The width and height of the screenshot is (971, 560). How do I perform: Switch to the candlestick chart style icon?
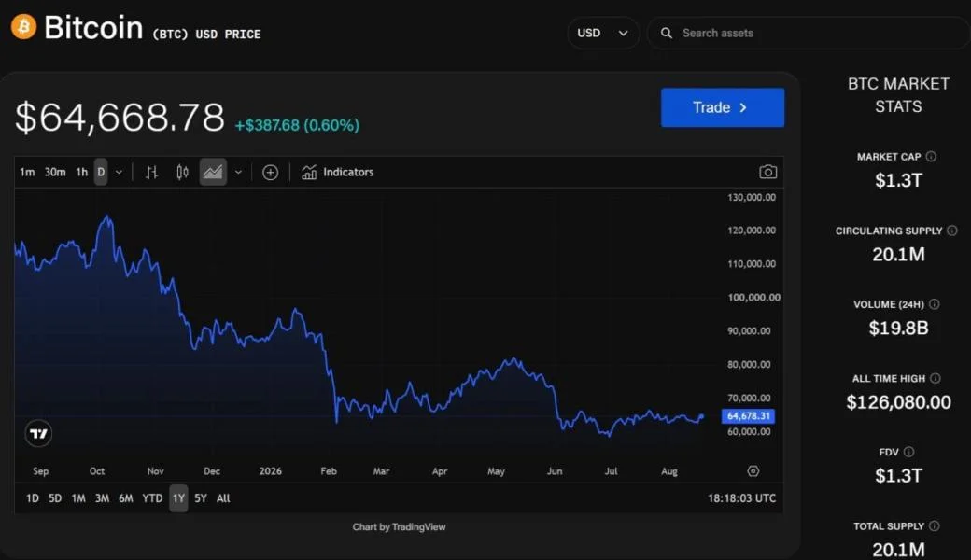tap(182, 172)
